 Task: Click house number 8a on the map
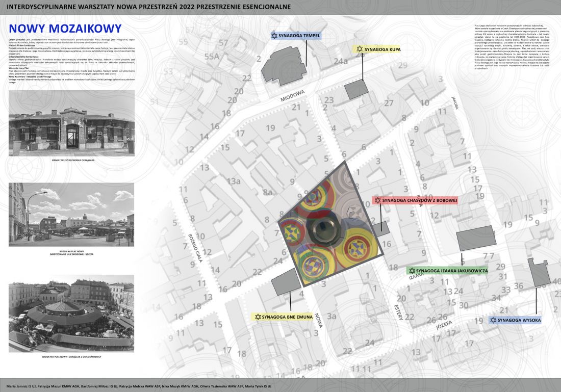[268, 192]
